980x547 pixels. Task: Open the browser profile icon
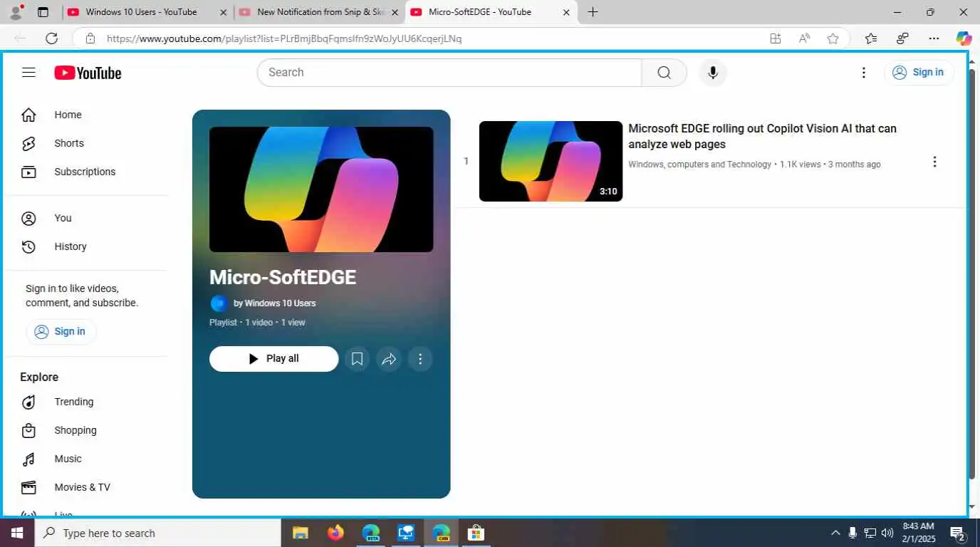15,12
